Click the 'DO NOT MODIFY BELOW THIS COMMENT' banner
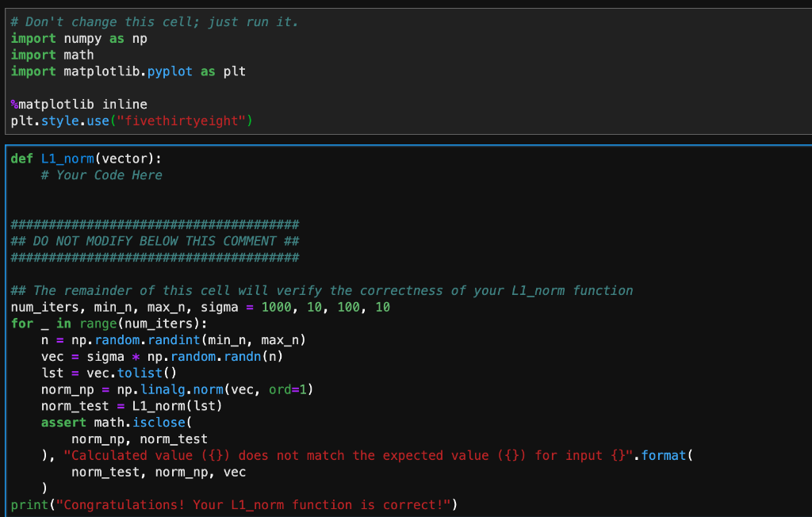 tap(155, 240)
